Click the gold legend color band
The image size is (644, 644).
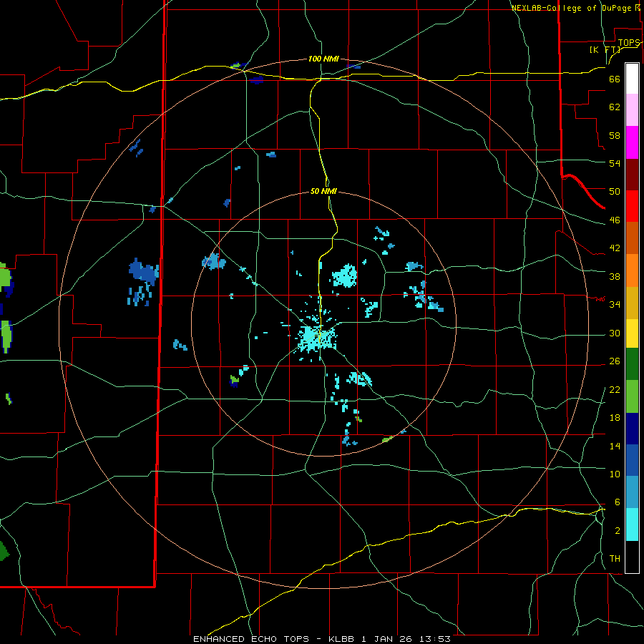(632, 303)
